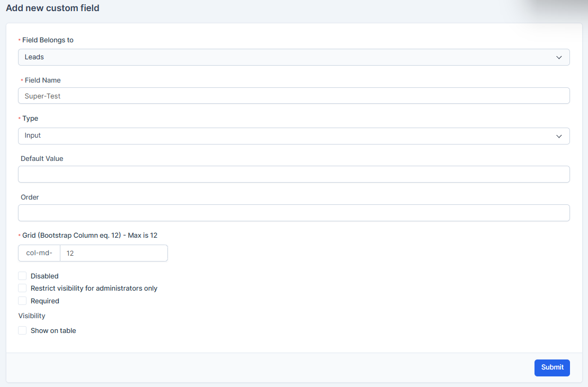Click into the Default Value text field

[293, 174]
